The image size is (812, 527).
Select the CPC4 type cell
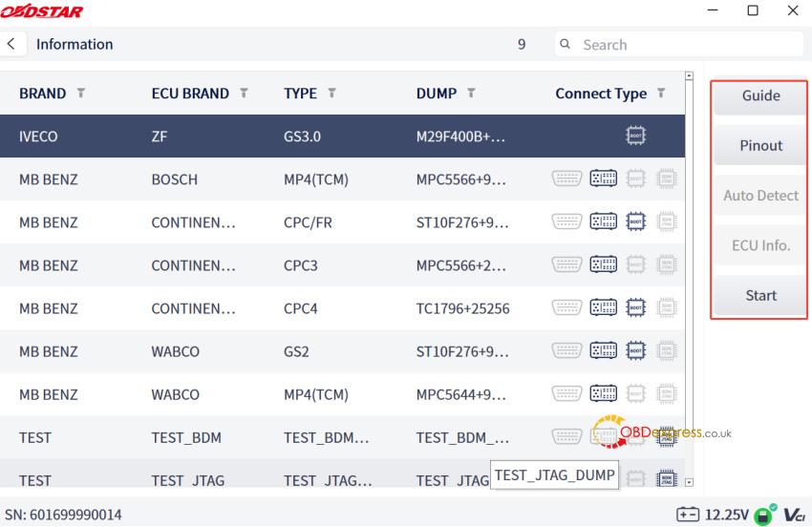point(300,308)
